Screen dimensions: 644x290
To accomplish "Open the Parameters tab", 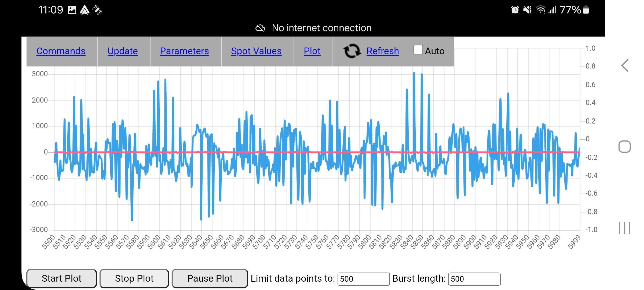I will (184, 51).
